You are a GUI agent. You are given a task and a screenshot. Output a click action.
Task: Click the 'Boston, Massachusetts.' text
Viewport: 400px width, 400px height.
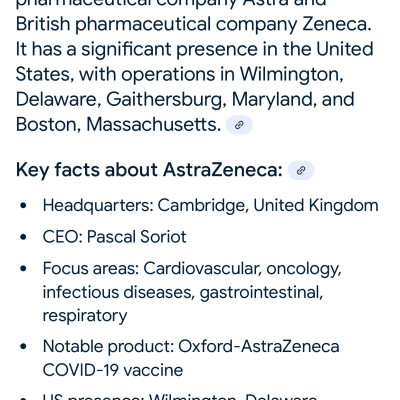pyautogui.click(x=118, y=125)
